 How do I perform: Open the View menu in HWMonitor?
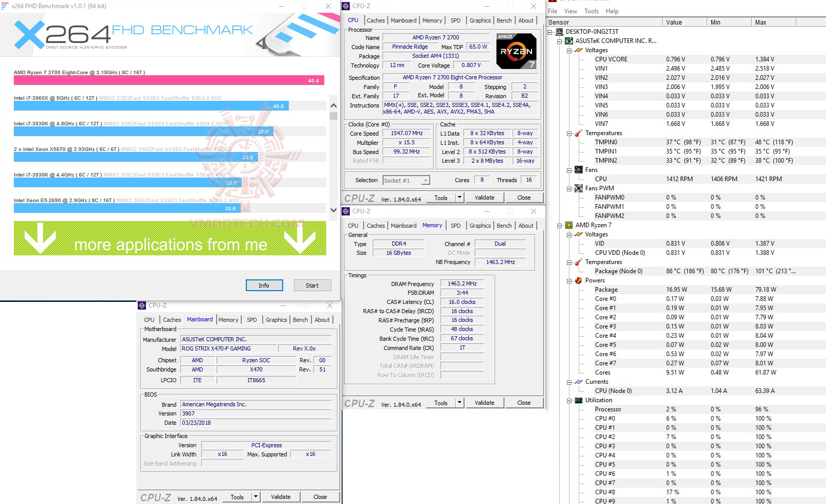570,11
